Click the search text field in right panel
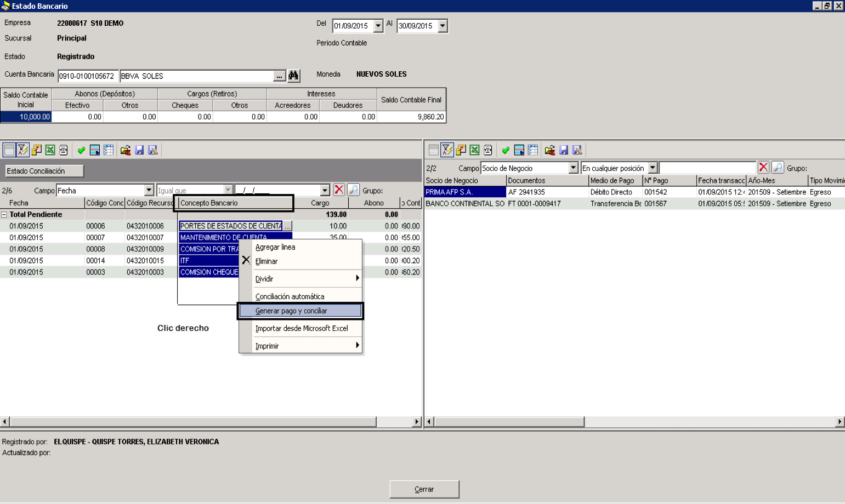This screenshot has height=504, width=845. (x=707, y=168)
